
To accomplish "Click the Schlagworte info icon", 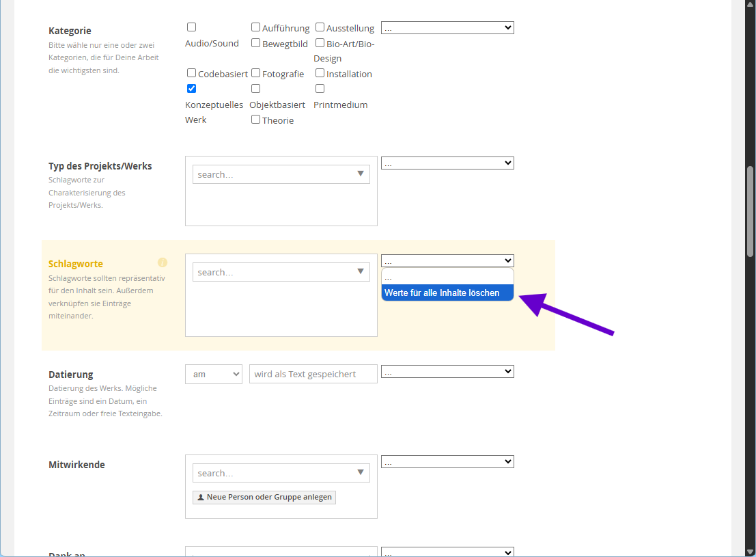I will tap(163, 262).
